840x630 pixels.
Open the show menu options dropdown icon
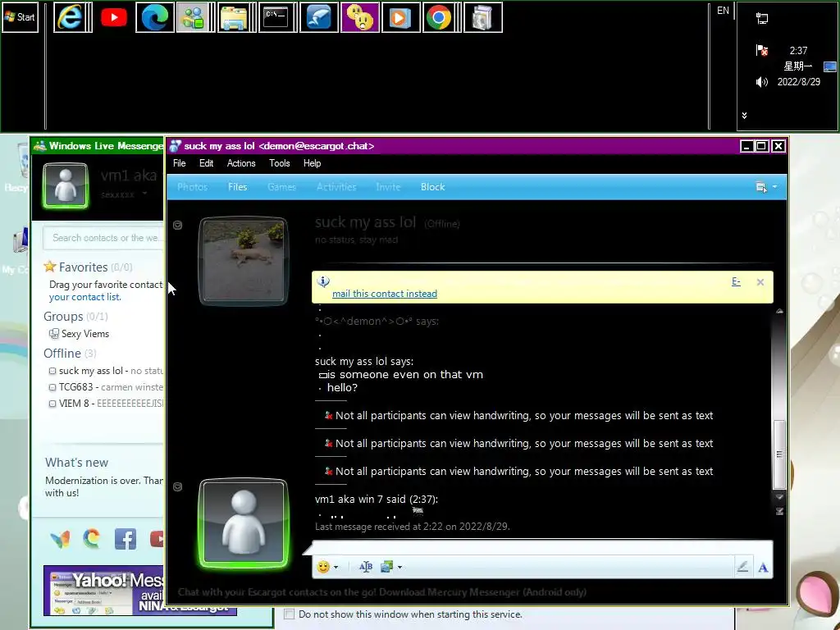pos(766,187)
